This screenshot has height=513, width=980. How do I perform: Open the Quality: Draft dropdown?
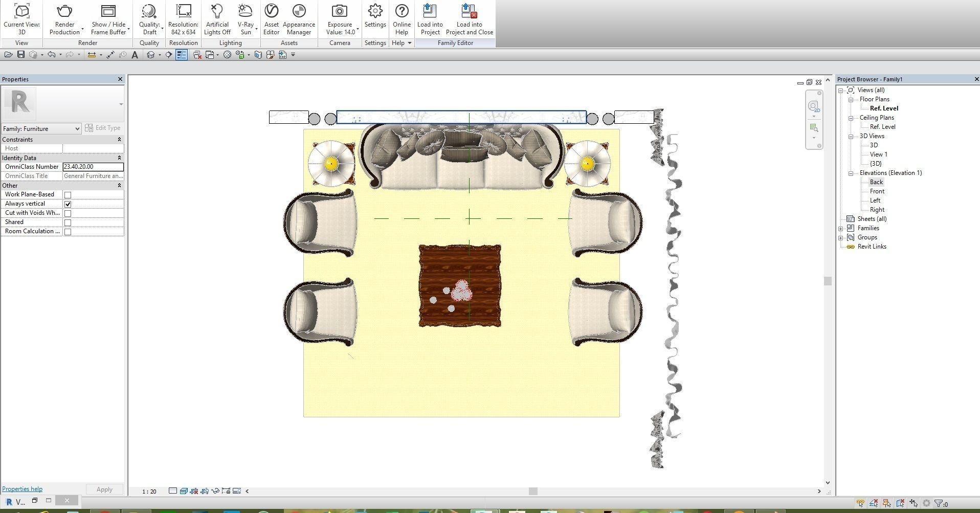pyautogui.click(x=150, y=19)
